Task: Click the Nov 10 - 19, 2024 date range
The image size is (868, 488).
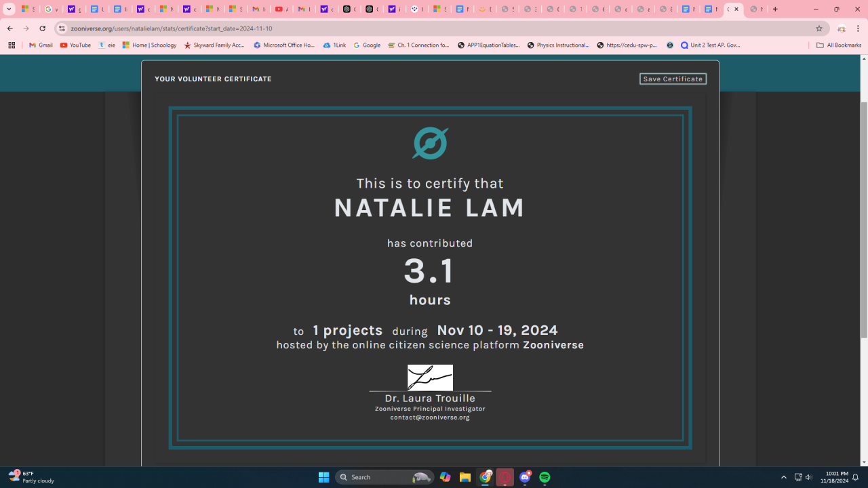Action: click(497, 330)
